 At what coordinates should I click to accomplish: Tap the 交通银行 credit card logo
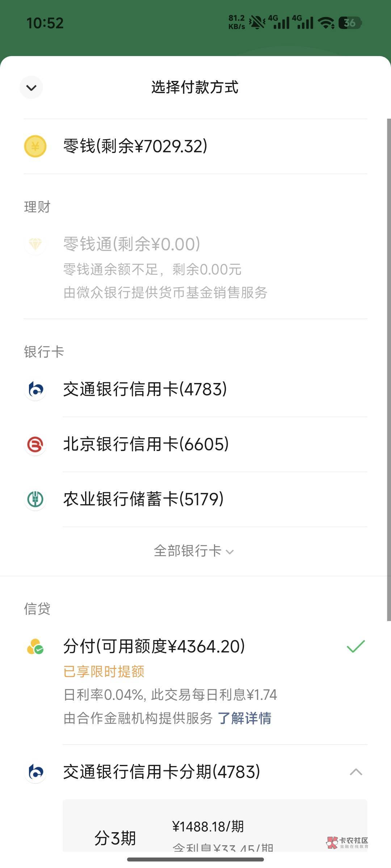coord(35,389)
